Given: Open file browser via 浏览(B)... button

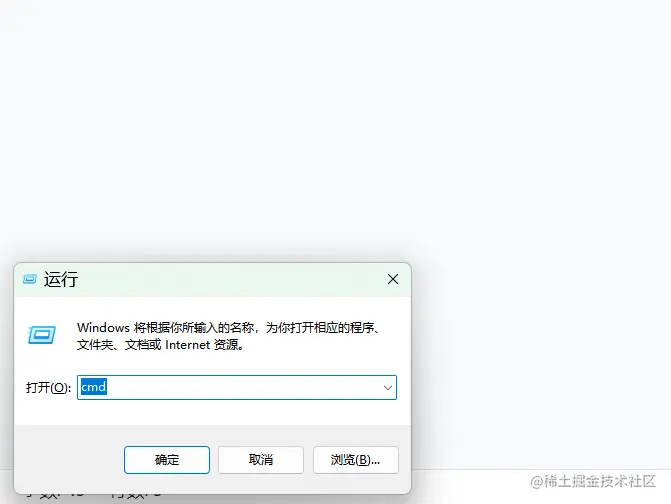Looking at the screenshot, I should click(356, 460).
